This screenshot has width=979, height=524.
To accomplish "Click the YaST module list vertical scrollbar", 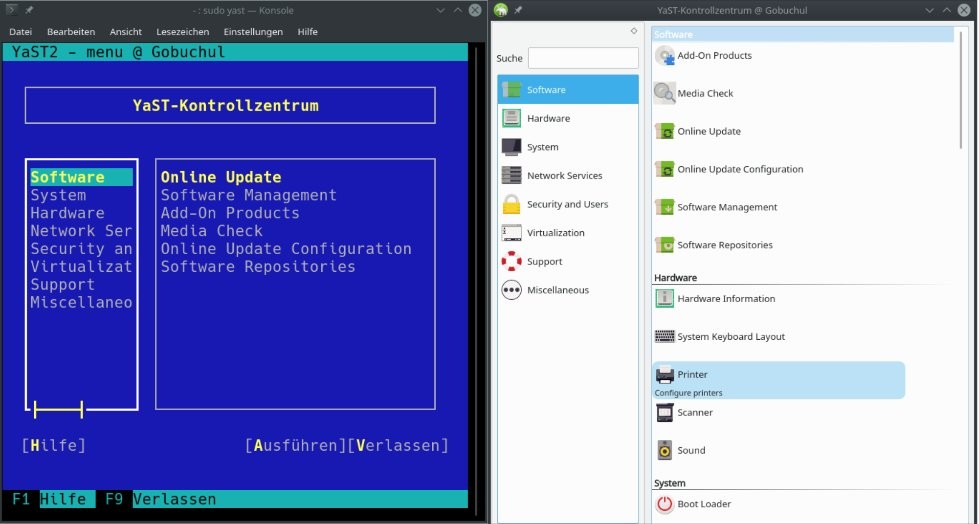I will [x=960, y=91].
